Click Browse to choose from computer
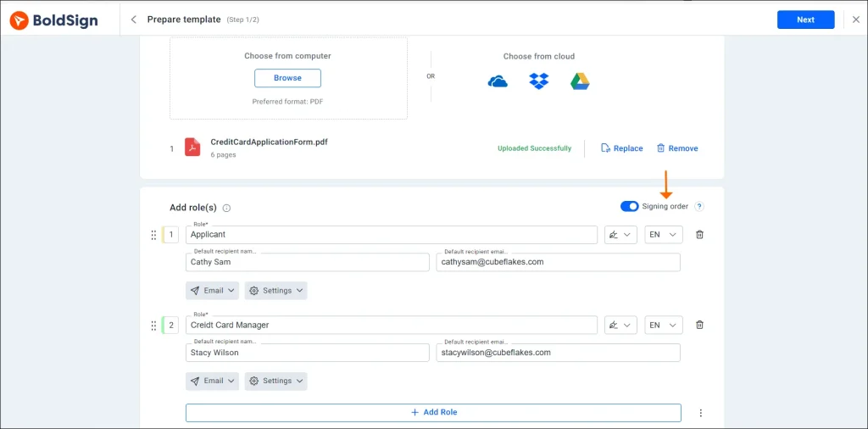868x429 pixels. (x=287, y=78)
